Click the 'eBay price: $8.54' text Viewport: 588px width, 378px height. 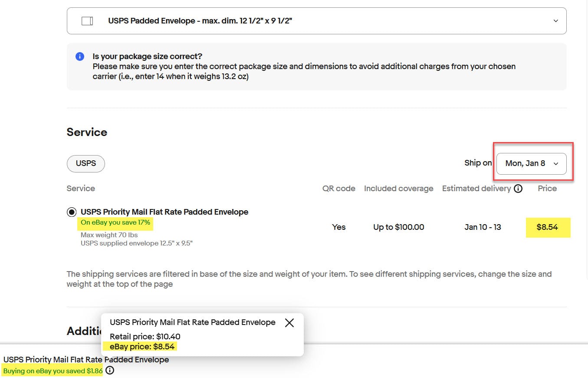(142, 346)
